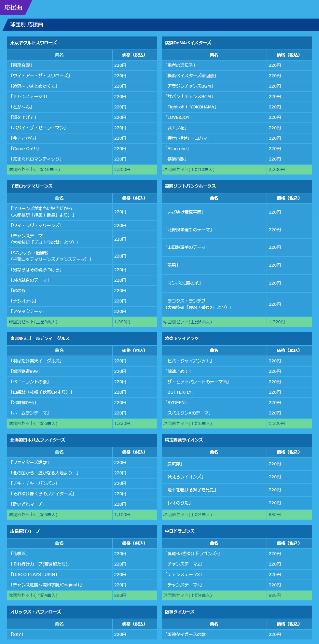
Task: Click the 横浜DeNAベイスターズ table title
Action: 237,43
